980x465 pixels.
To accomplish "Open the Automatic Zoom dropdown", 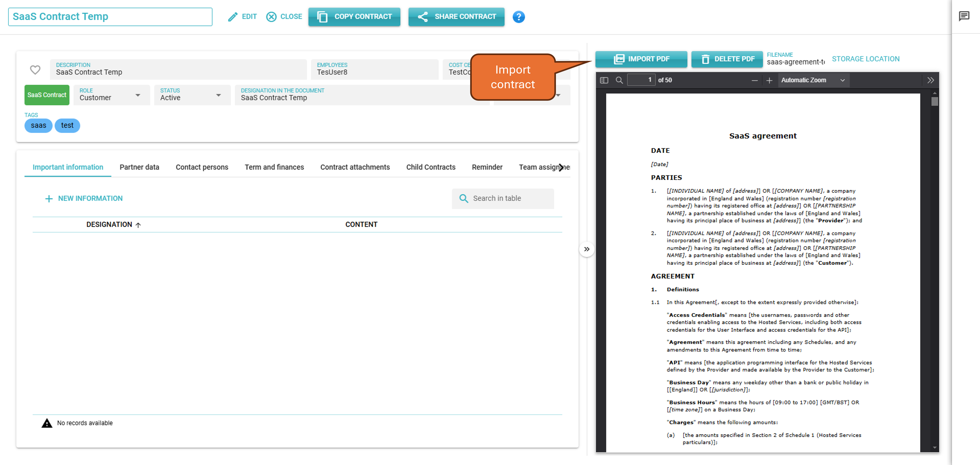I will pyautogui.click(x=813, y=80).
